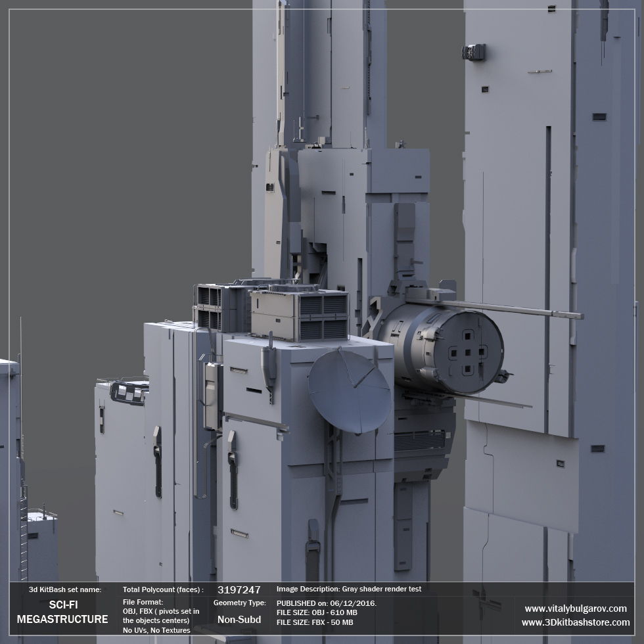Open the www.3DKitbashstore.com link
The height and width of the screenshot is (644, 644).
point(576,622)
